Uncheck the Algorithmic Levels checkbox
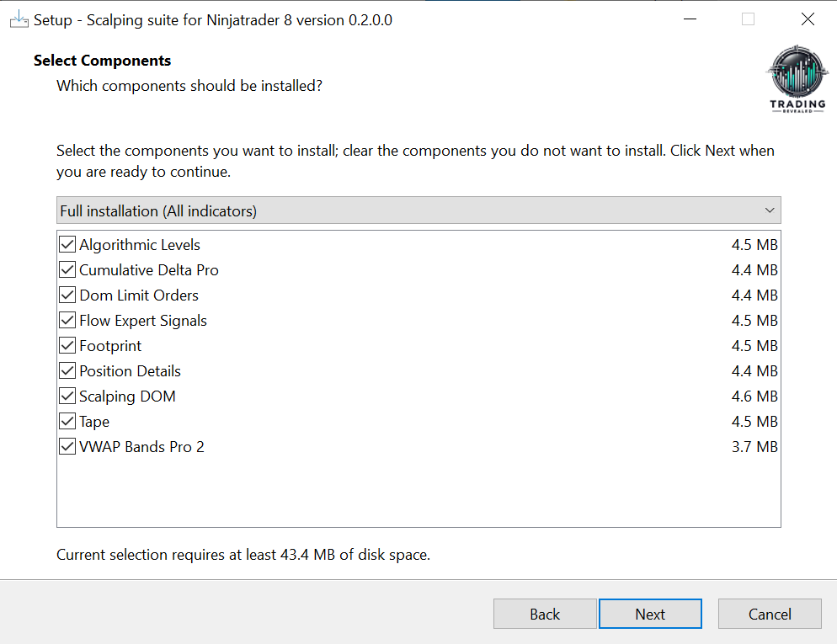The image size is (837, 644). [x=67, y=245]
